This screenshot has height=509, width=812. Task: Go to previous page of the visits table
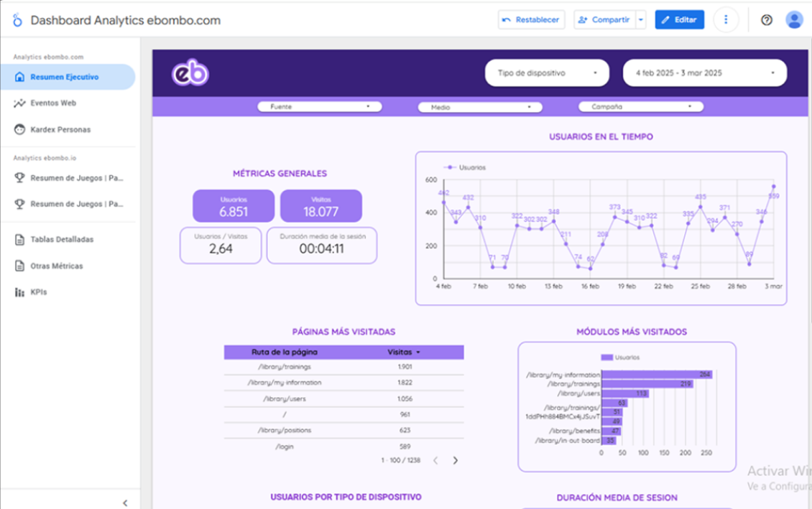tap(435, 461)
